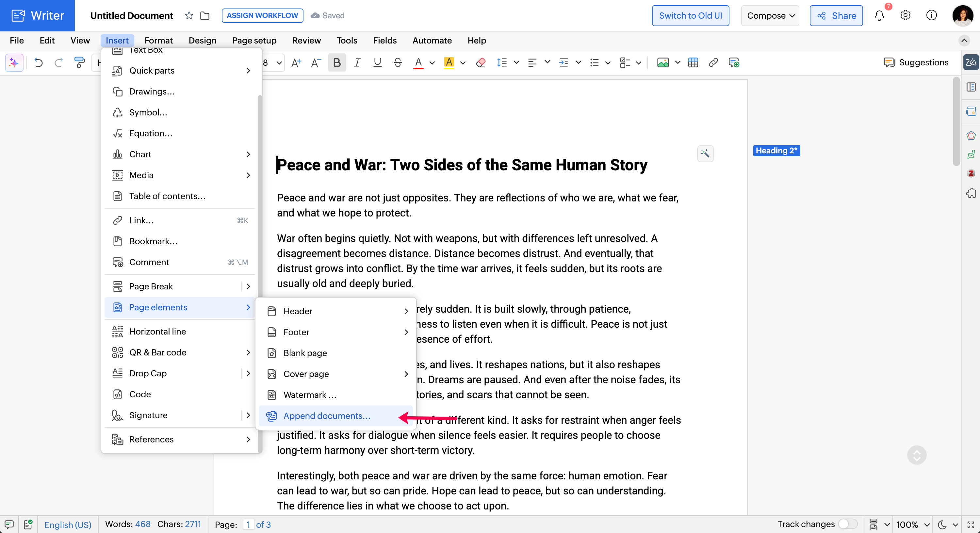
Task: Star the Untitled Document as favorite
Action: click(x=189, y=16)
